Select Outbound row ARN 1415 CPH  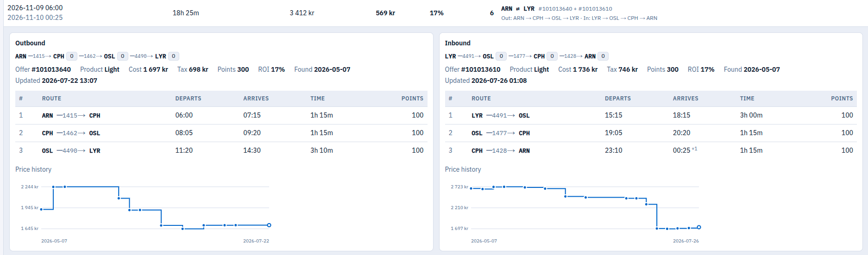221,115
